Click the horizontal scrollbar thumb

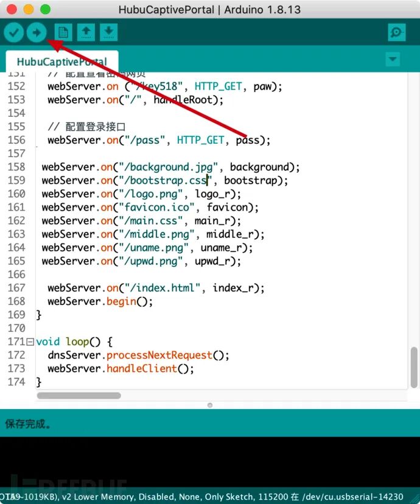click(79, 396)
